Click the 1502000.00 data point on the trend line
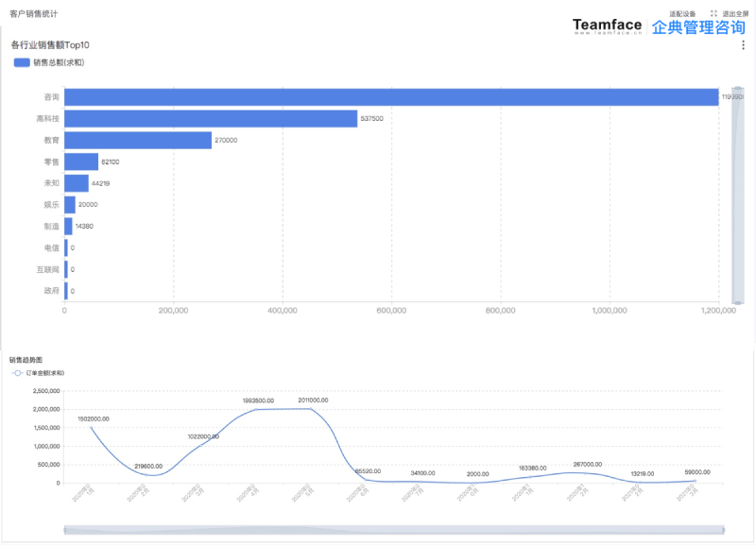756x545 pixels. coord(91,428)
